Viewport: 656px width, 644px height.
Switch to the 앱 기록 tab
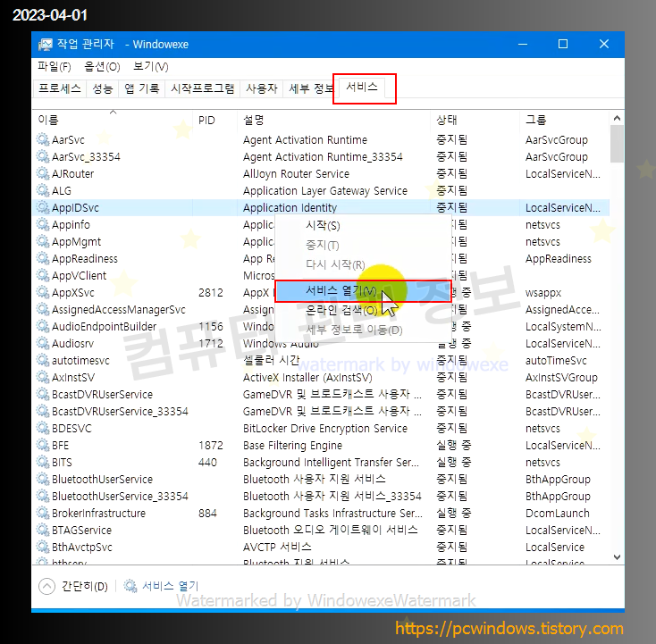(x=142, y=88)
